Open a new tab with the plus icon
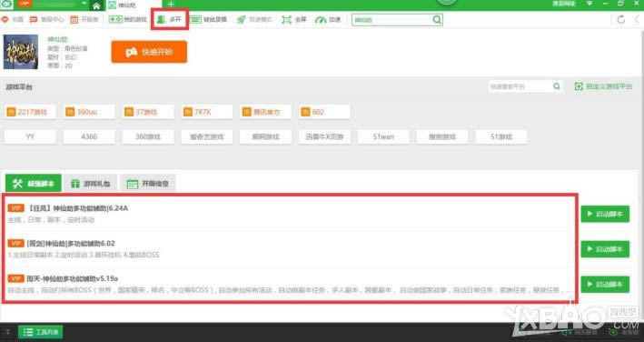 click(x=171, y=5)
